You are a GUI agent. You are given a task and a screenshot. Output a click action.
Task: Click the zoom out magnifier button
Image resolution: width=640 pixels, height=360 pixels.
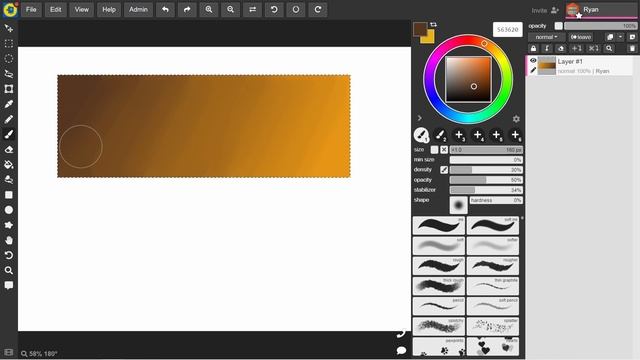230,9
